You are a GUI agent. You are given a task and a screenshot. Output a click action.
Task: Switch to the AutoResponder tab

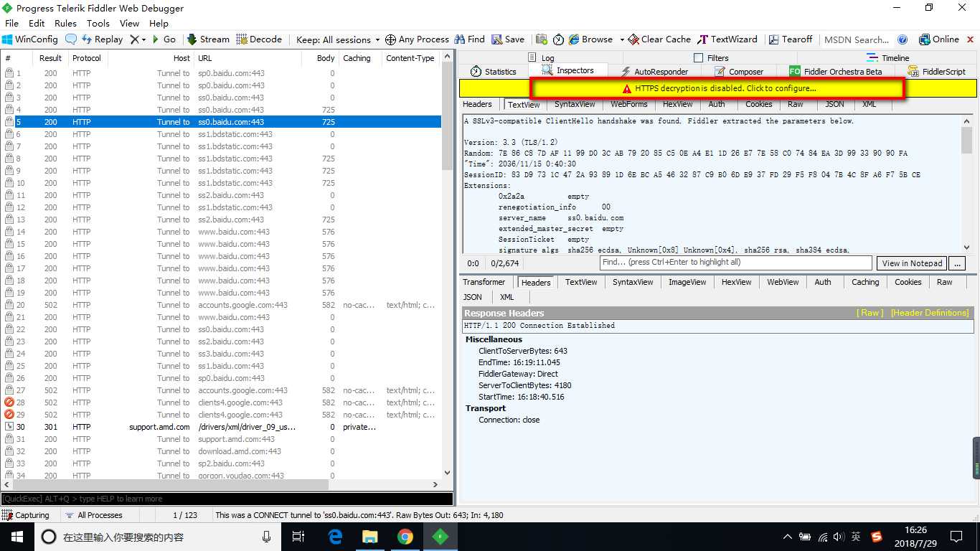(x=654, y=71)
